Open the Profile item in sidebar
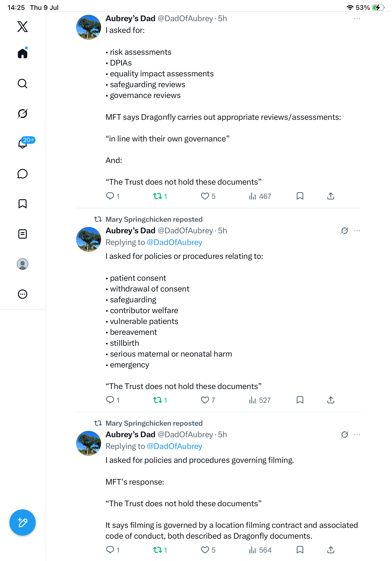This screenshot has height=561, width=392. (x=23, y=264)
